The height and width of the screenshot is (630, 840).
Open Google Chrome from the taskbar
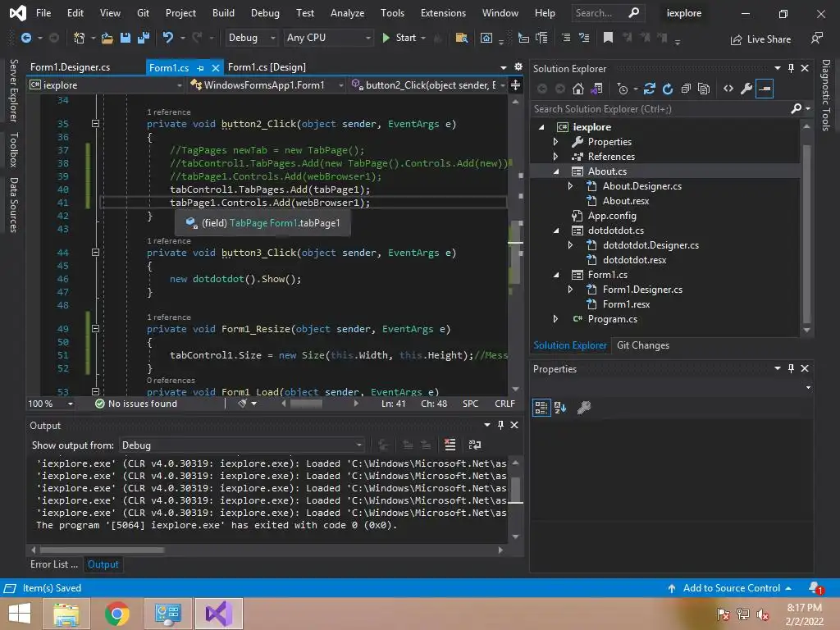tap(117, 614)
